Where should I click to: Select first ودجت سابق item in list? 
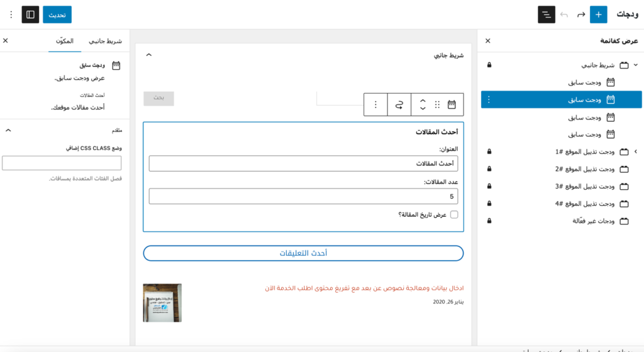pos(561,82)
